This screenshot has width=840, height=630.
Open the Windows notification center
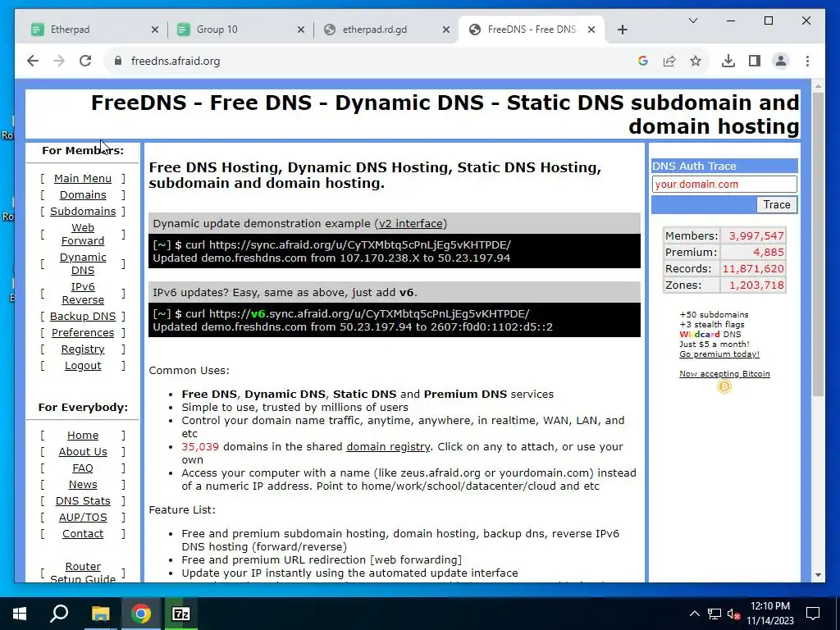pos(813,614)
